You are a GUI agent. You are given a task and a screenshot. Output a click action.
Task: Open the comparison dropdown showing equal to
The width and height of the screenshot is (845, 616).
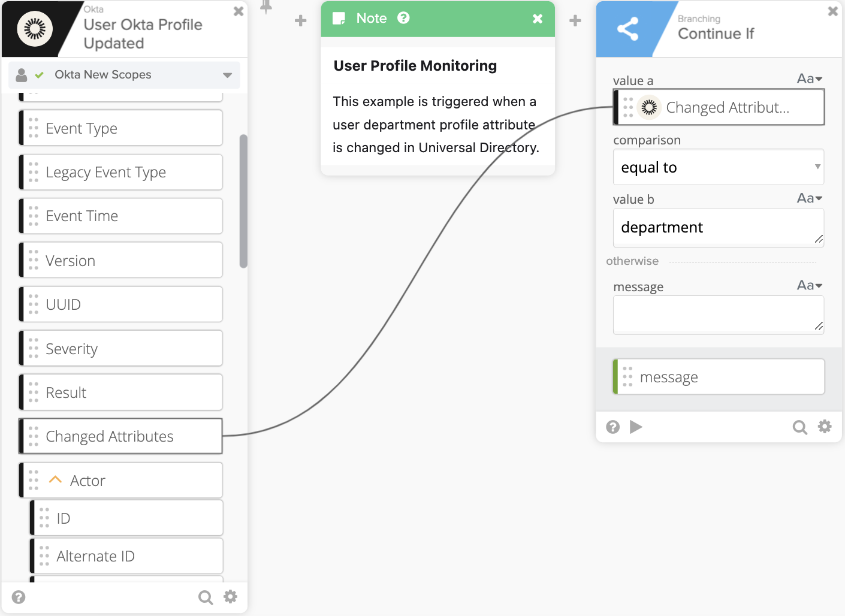pos(718,167)
